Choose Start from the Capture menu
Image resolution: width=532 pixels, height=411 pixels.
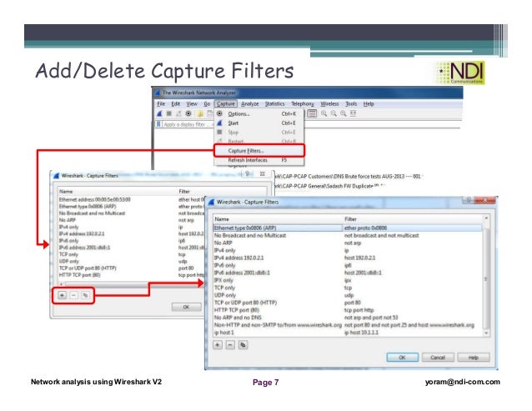tap(258, 123)
